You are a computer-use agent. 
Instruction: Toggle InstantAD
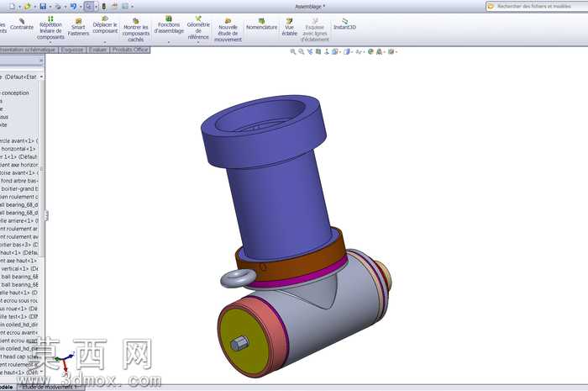point(344,24)
